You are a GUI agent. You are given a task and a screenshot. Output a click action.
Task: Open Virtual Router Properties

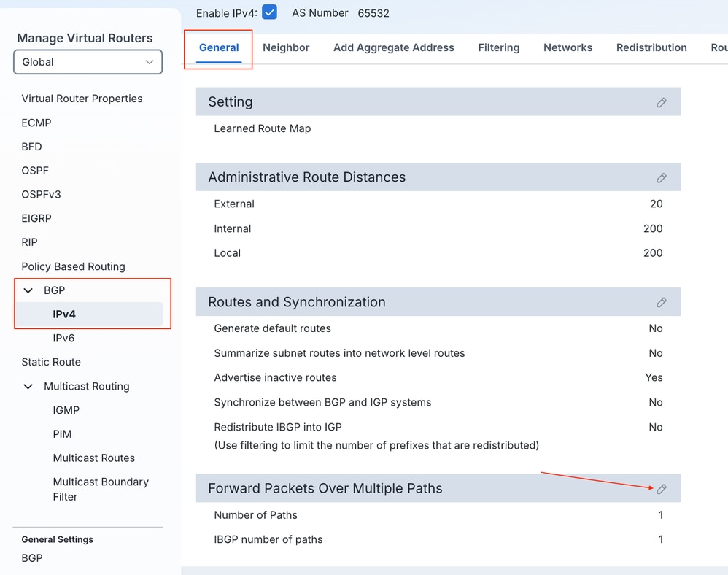click(82, 99)
